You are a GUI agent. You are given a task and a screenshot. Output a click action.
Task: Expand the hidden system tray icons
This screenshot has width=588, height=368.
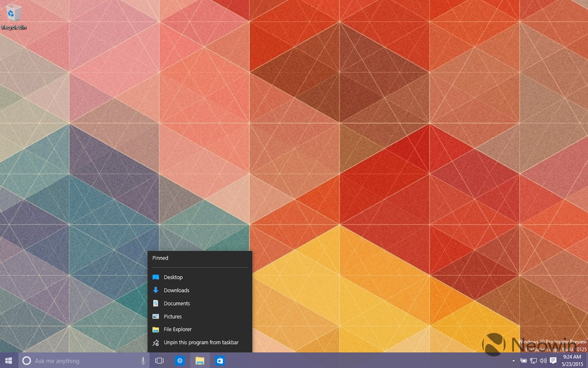(514, 360)
